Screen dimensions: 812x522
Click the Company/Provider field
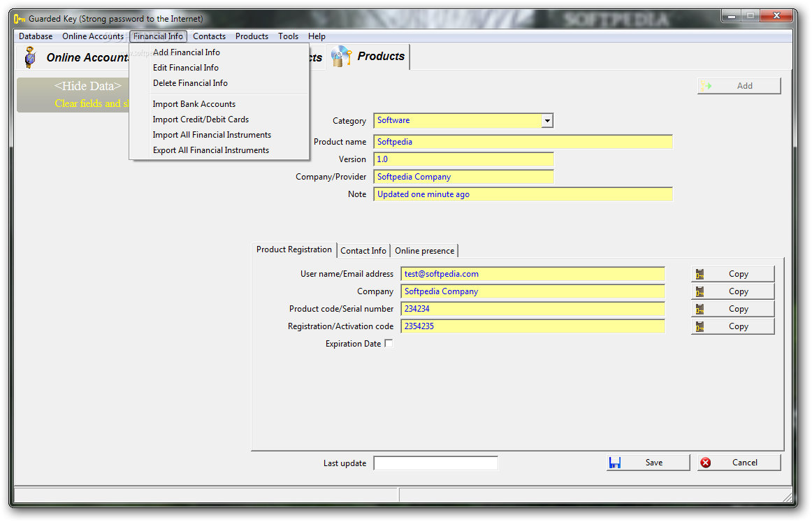pos(463,177)
